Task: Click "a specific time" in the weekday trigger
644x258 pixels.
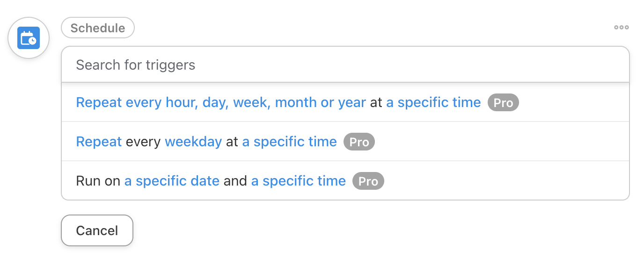Action: pos(289,142)
